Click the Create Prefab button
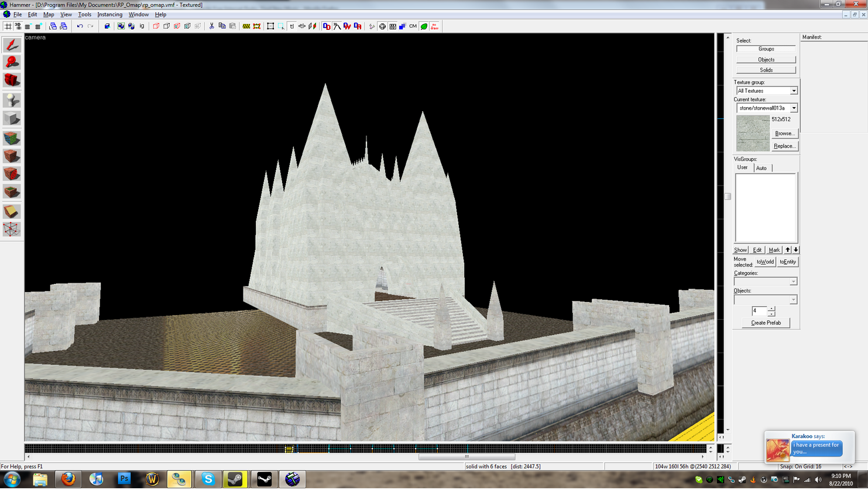 pyautogui.click(x=766, y=323)
